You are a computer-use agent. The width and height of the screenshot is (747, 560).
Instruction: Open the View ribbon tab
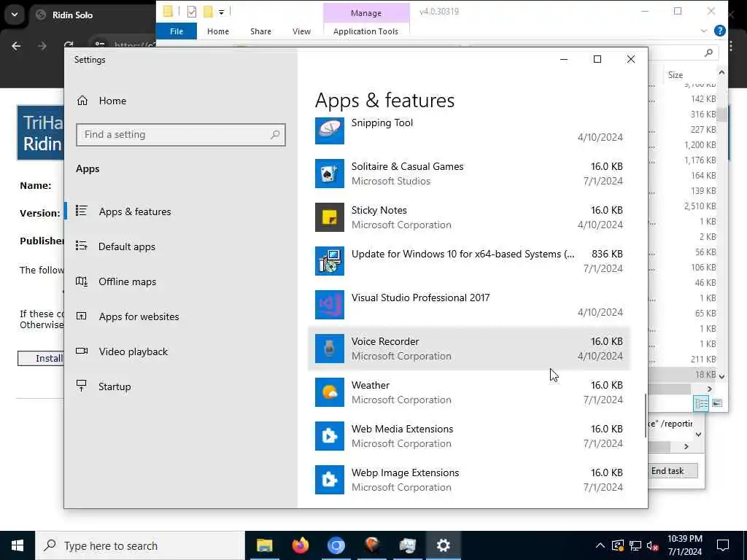click(x=301, y=31)
